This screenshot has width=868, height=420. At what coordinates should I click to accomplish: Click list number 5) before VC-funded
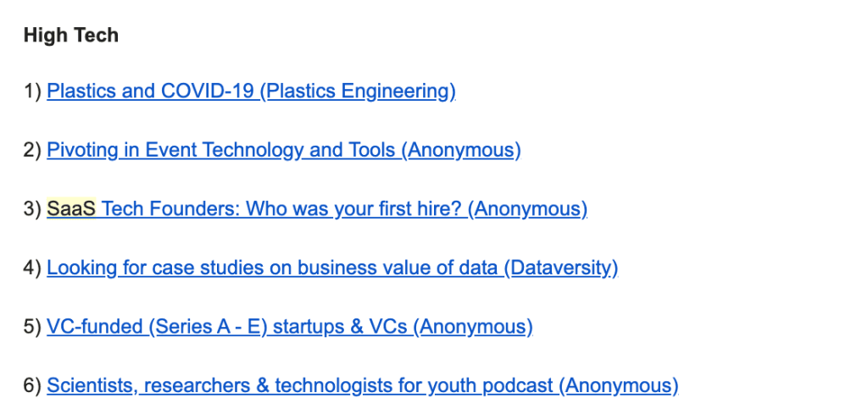tap(33, 327)
